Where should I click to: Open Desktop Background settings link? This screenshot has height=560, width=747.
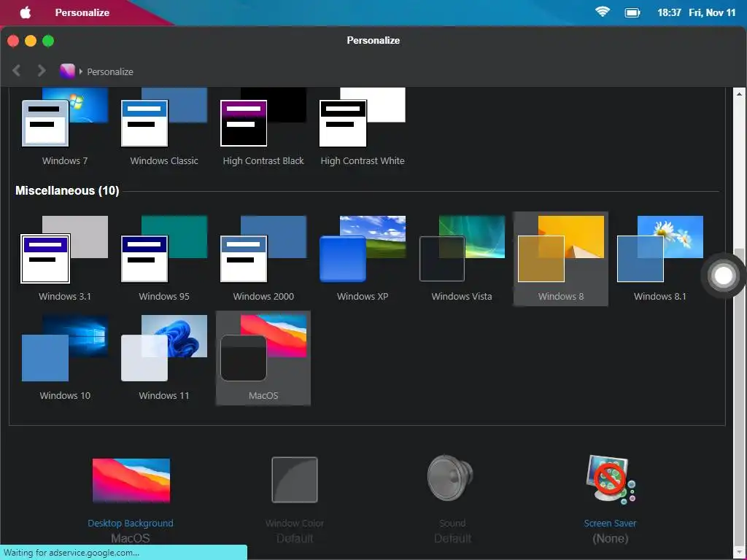(131, 523)
